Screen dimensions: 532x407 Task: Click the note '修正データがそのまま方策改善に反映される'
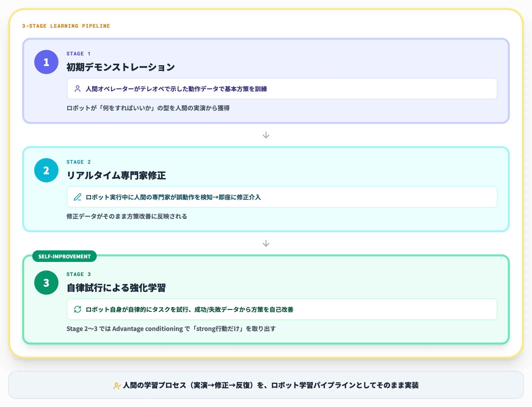[127, 216]
